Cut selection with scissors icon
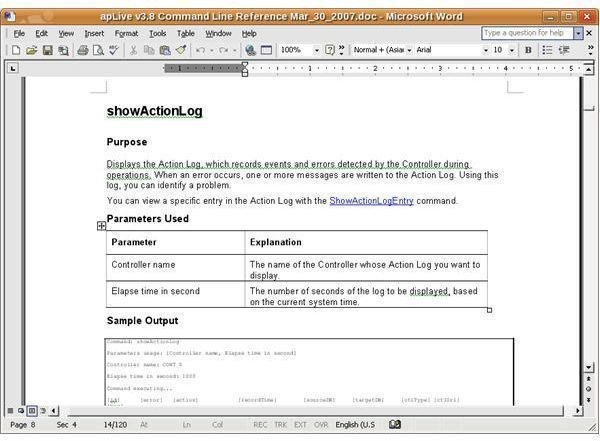Viewport: 600px width, 441px height. (x=133, y=50)
